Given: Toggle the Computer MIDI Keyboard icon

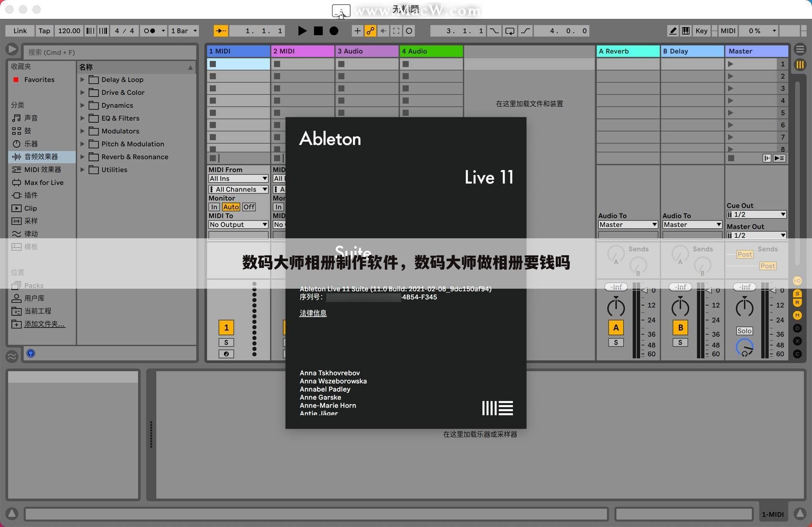Looking at the screenshot, I should click(x=686, y=31).
